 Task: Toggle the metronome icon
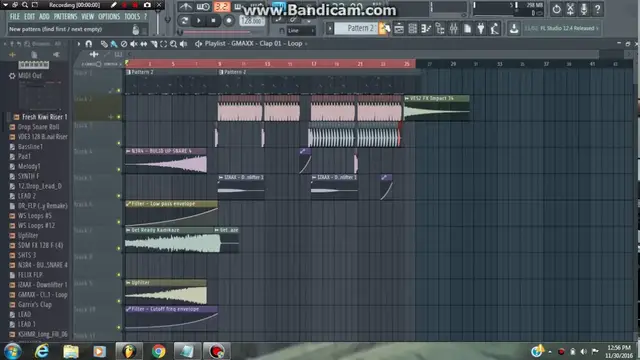[185, 7]
